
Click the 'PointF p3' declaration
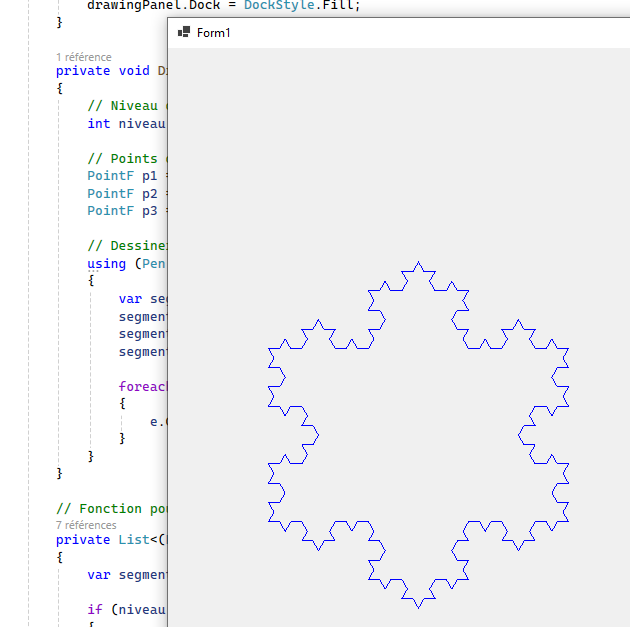click(x=123, y=211)
